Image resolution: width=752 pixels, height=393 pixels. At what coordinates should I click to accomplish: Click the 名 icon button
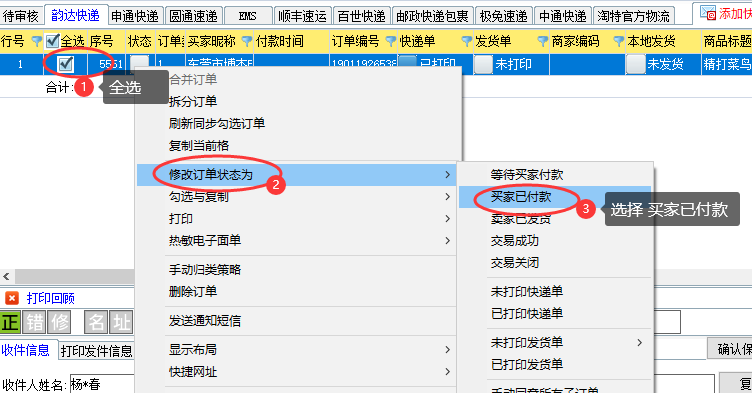point(96,322)
